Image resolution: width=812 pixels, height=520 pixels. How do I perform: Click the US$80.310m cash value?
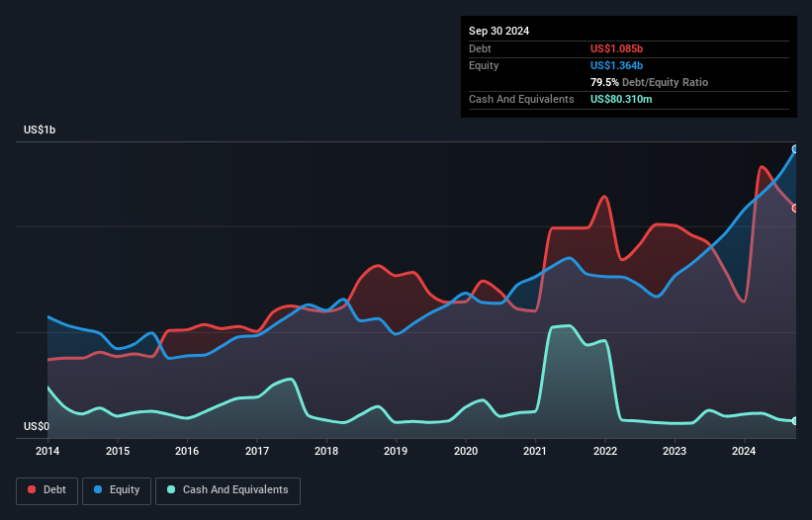[621, 99]
